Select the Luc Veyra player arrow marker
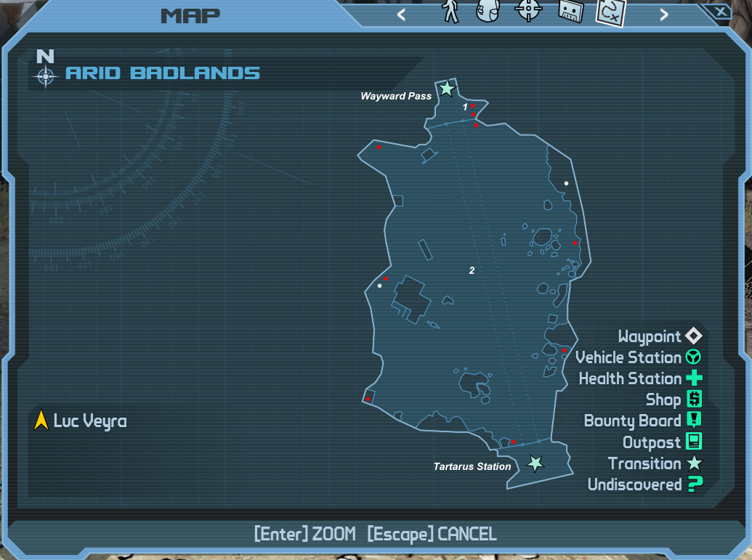The width and height of the screenshot is (752, 560). point(41,418)
